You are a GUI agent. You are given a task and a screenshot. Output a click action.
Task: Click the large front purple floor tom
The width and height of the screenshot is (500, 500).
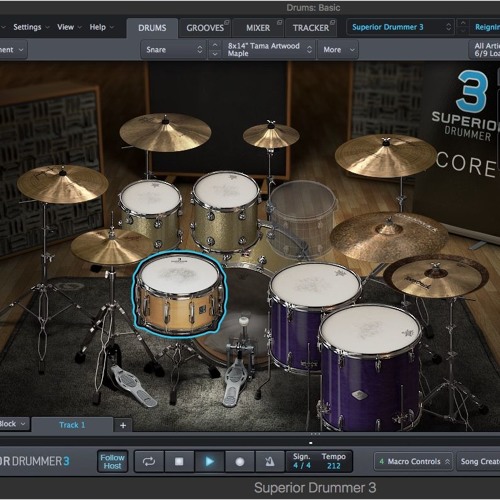point(370,367)
